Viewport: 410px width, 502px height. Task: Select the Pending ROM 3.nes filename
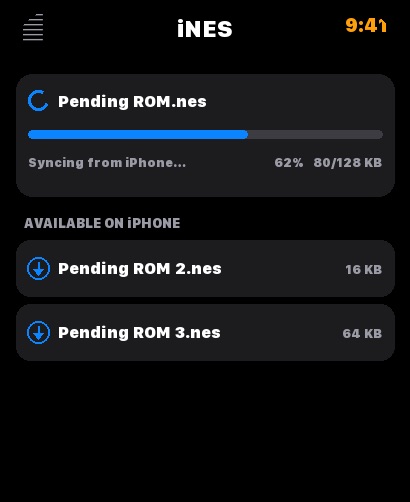139,333
